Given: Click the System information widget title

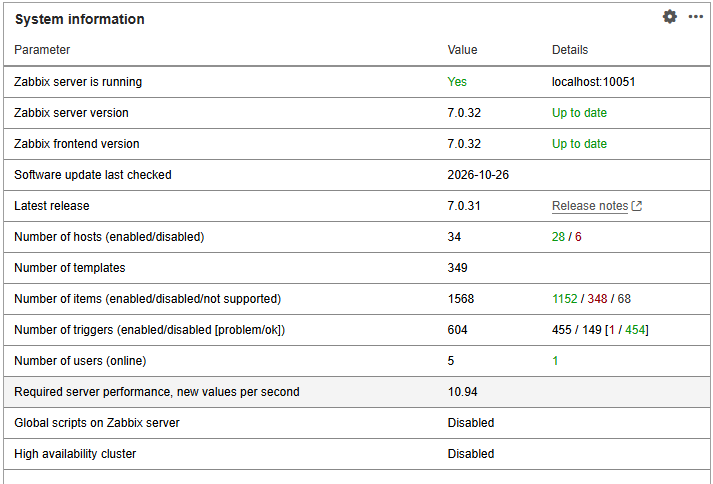Looking at the screenshot, I should [80, 19].
